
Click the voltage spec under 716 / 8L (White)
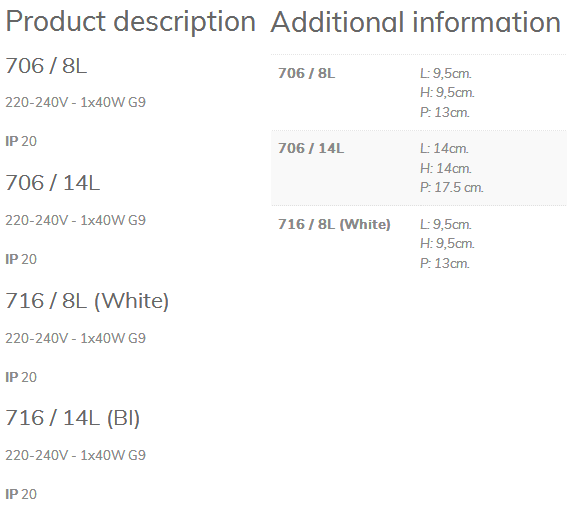(76, 338)
